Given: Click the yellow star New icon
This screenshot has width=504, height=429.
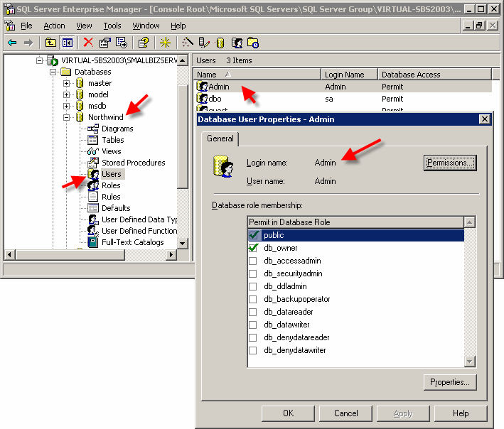Looking at the screenshot, I should click(x=165, y=43).
